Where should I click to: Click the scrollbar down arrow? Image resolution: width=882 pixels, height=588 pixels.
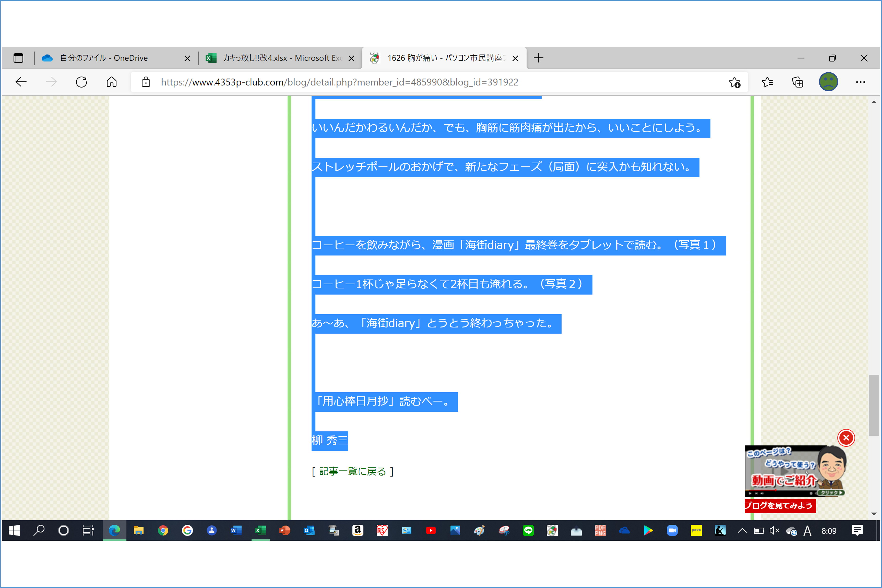[874, 514]
